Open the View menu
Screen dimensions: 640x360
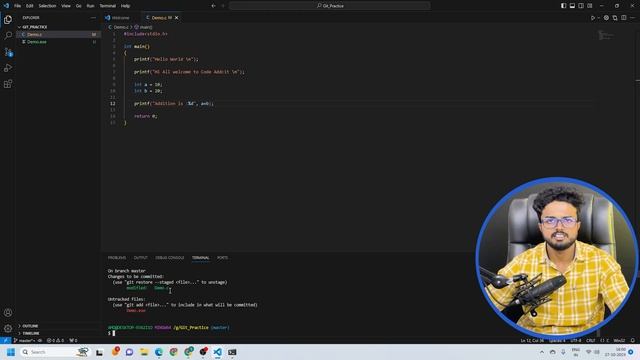[x=66, y=6]
